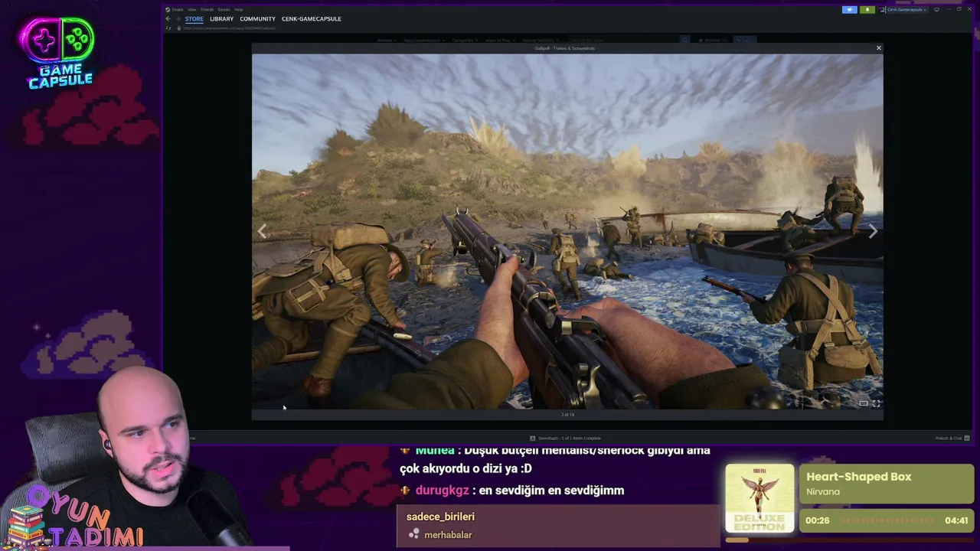Click the 'merhabalar' chat message

(448, 535)
